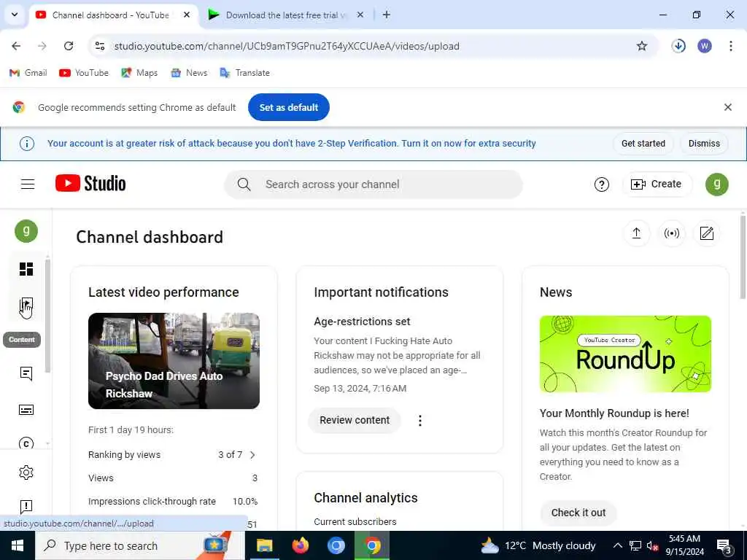This screenshot has height=560, width=747.
Task: Open the YouTube bookmark
Action: click(x=84, y=73)
